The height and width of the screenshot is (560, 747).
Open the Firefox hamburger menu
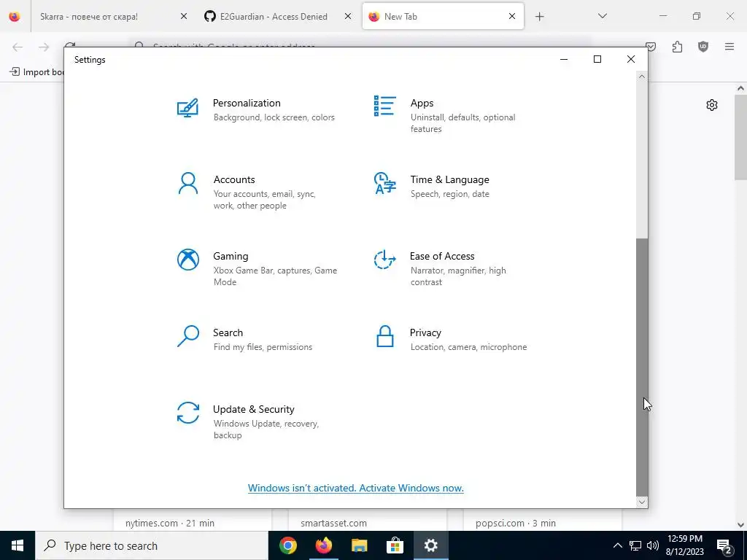click(x=729, y=47)
